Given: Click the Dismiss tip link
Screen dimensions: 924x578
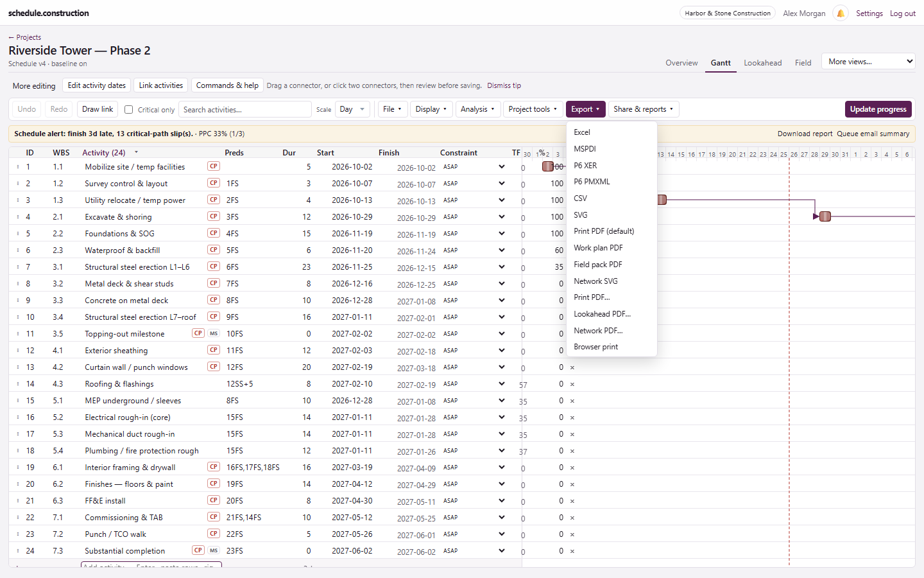Looking at the screenshot, I should [504, 85].
